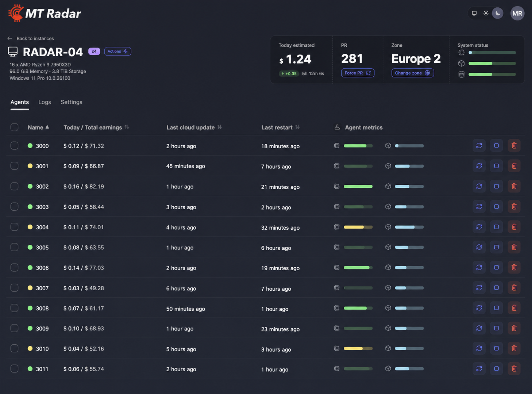Viewport: 532px width, 394px height.
Task: Sort by Last restart column
Action: pyautogui.click(x=280, y=127)
